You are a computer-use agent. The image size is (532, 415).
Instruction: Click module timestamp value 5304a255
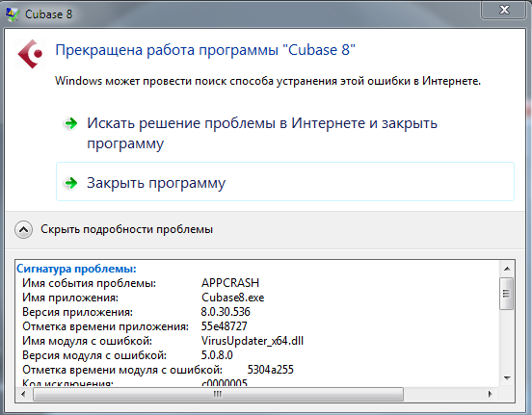[x=271, y=370]
